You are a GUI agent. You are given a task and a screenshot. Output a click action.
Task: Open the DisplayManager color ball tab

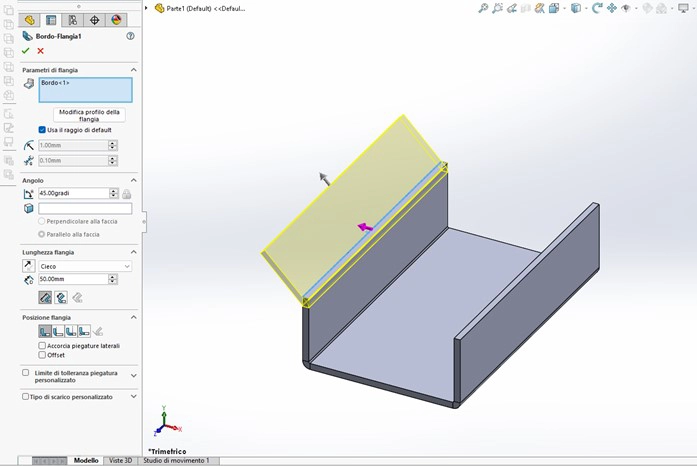[x=116, y=20]
